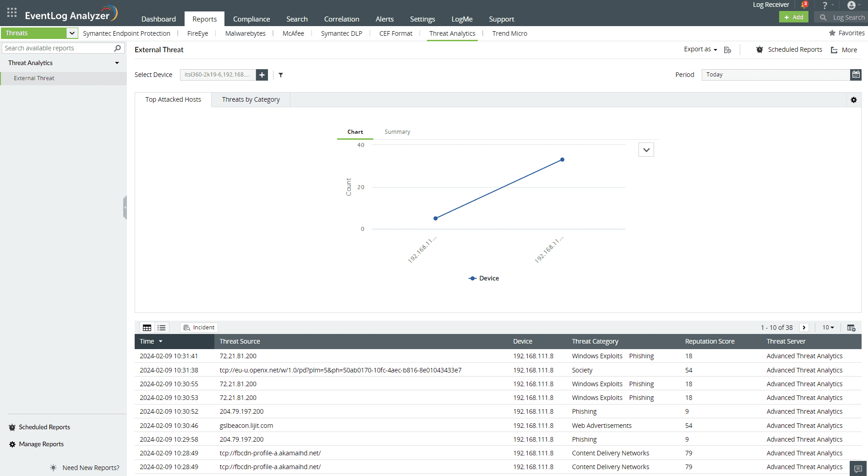868x476 pixels.
Task: Open the user account avatar icon
Action: [x=852, y=5]
